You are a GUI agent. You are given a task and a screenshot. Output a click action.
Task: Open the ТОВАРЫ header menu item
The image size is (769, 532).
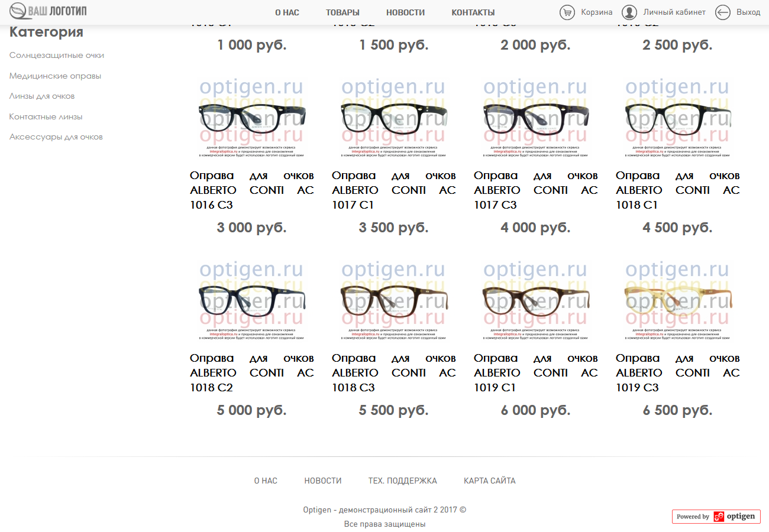pyautogui.click(x=343, y=12)
